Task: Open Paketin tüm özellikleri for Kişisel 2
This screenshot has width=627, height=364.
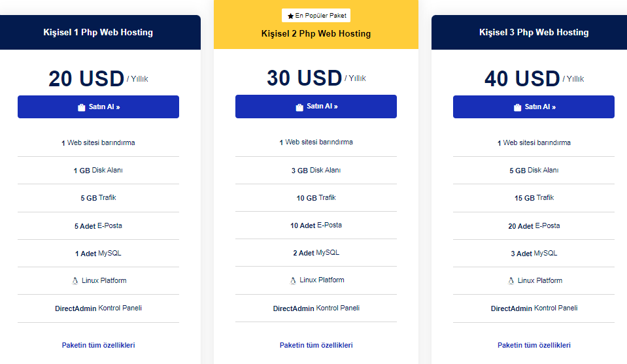Action: pyautogui.click(x=316, y=345)
